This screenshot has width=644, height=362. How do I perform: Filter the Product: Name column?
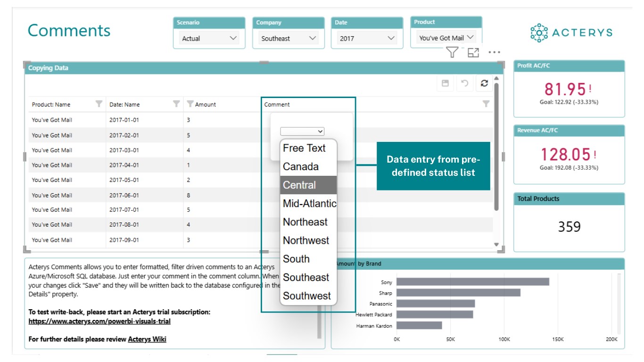(x=99, y=104)
